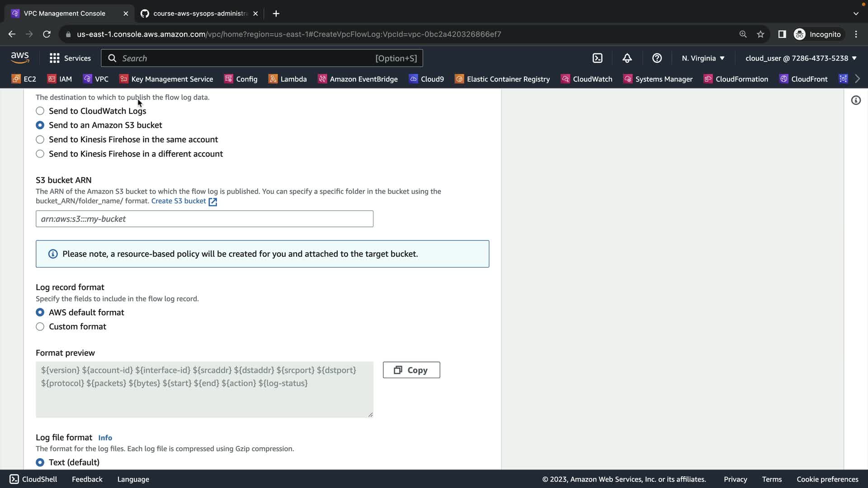Open the cloud_user account dropdown

(801, 58)
